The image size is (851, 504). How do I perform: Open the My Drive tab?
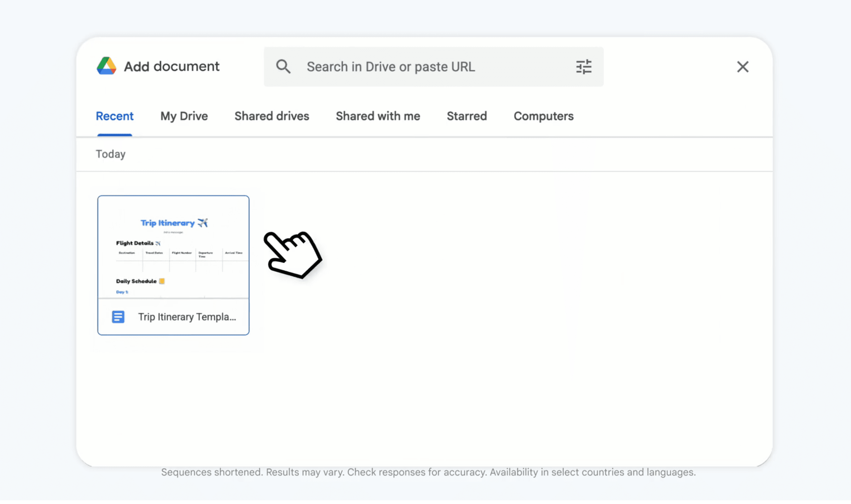point(184,117)
